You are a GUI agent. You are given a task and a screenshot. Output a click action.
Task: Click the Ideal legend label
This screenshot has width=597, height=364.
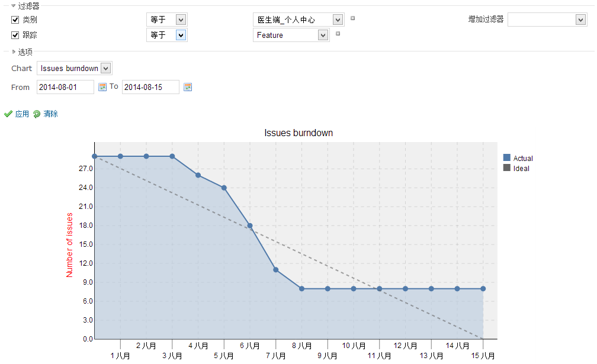[x=521, y=169]
